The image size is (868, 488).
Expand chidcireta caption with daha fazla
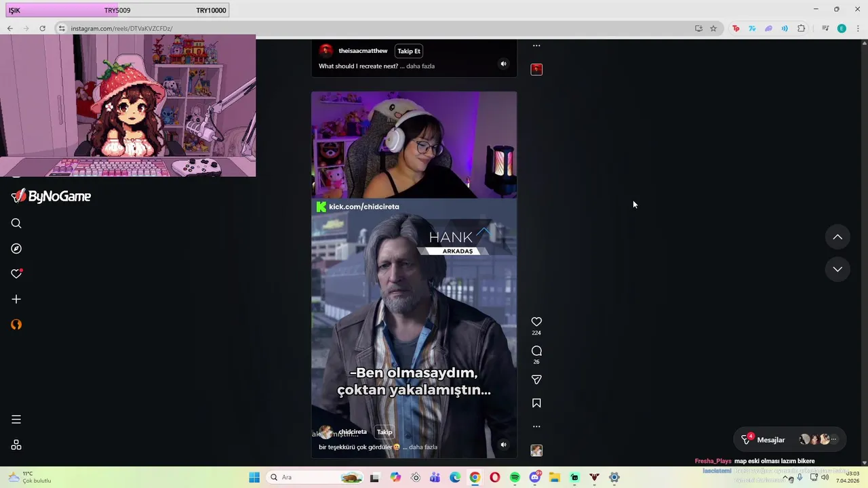point(423,447)
